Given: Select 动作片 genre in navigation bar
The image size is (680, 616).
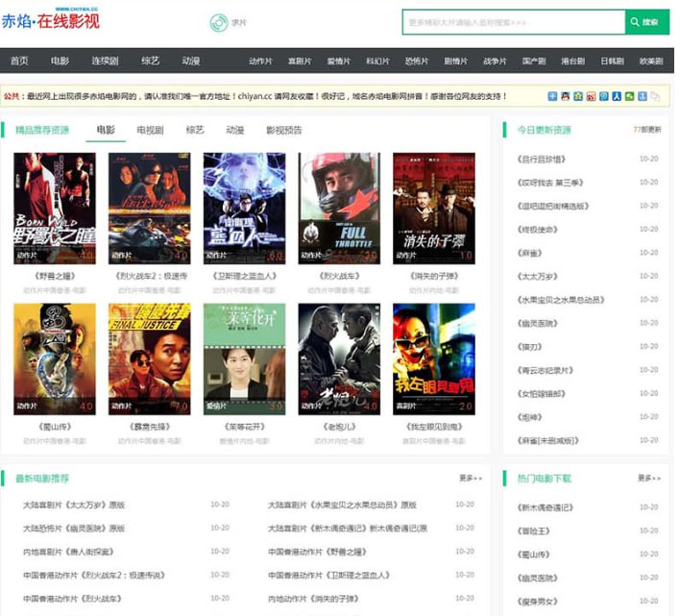Looking at the screenshot, I should point(260,62).
